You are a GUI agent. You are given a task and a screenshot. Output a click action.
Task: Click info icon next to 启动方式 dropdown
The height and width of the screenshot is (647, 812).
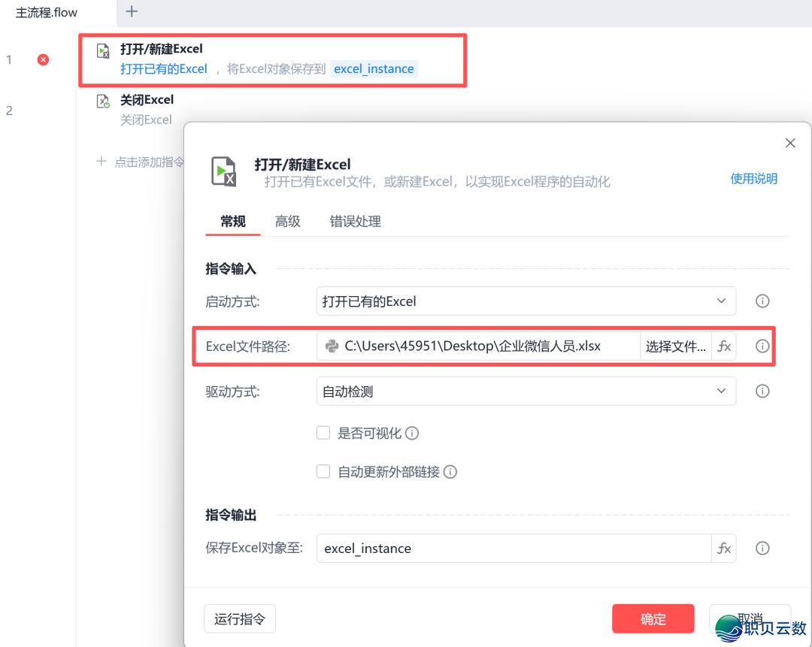[762, 301]
